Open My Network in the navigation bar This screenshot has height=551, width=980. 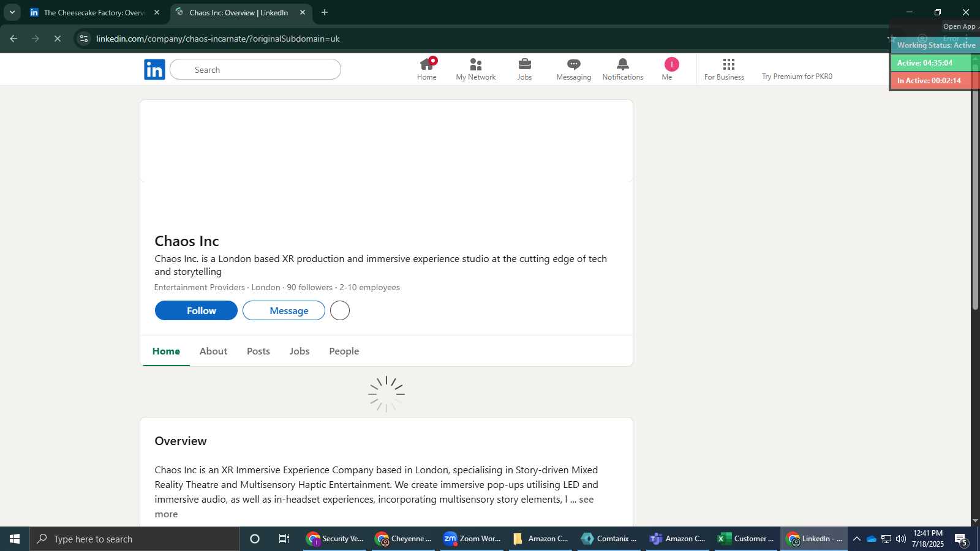(476, 69)
